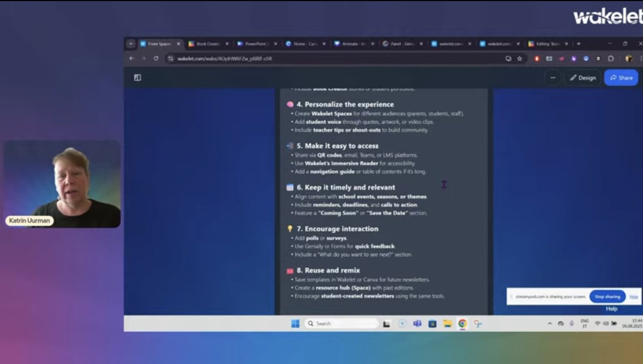
Task: View site information icon in address bar
Action: click(170, 58)
